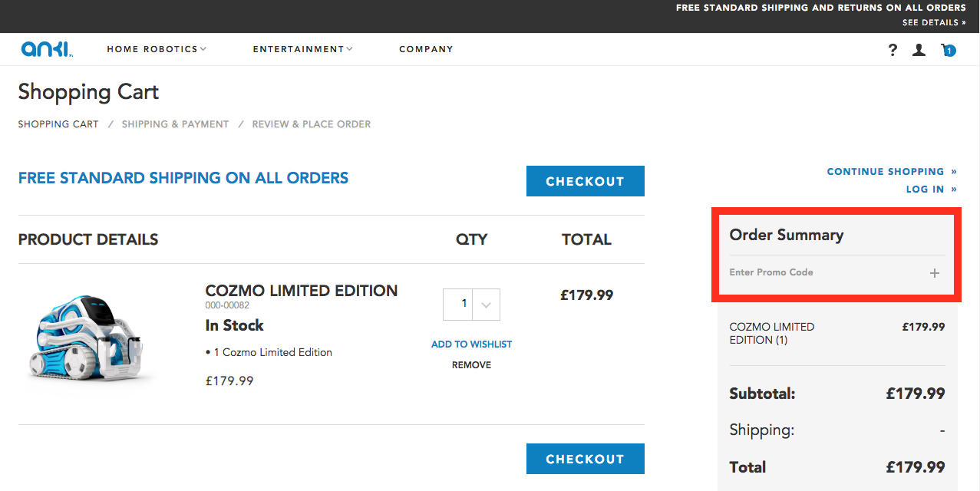This screenshot has width=980, height=491.
Task: Click the product code 000-00082
Action: click(x=228, y=305)
